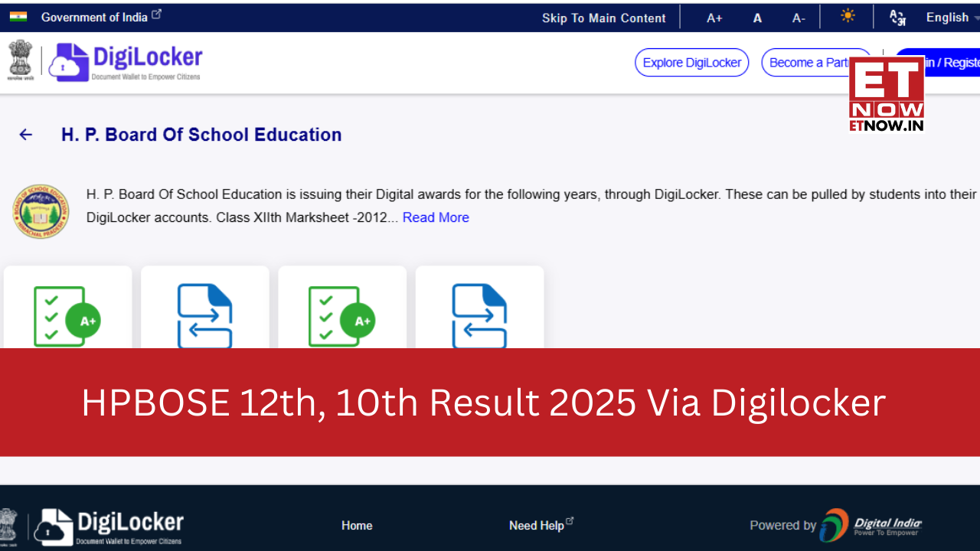This screenshot has height=551, width=980.
Task: Click the back arrow beside board name
Action: click(x=25, y=134)
